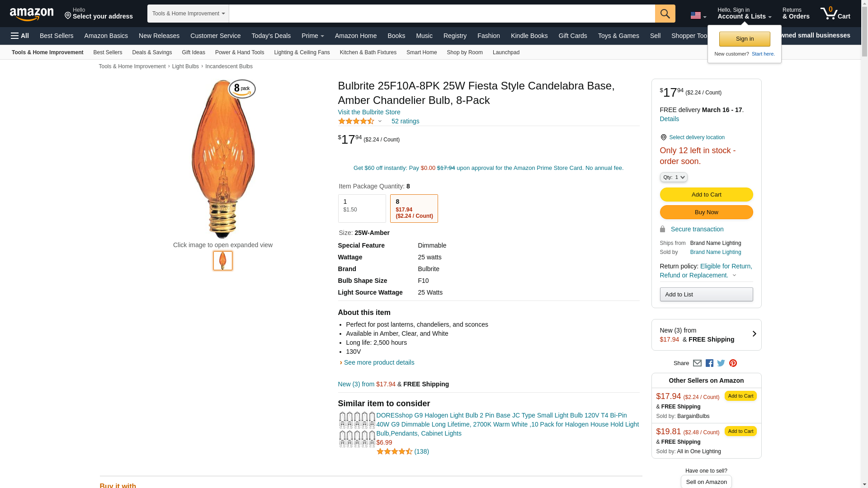868x488 pixels.
Task: Open the shopping cart icon
Action: point(835,14)
